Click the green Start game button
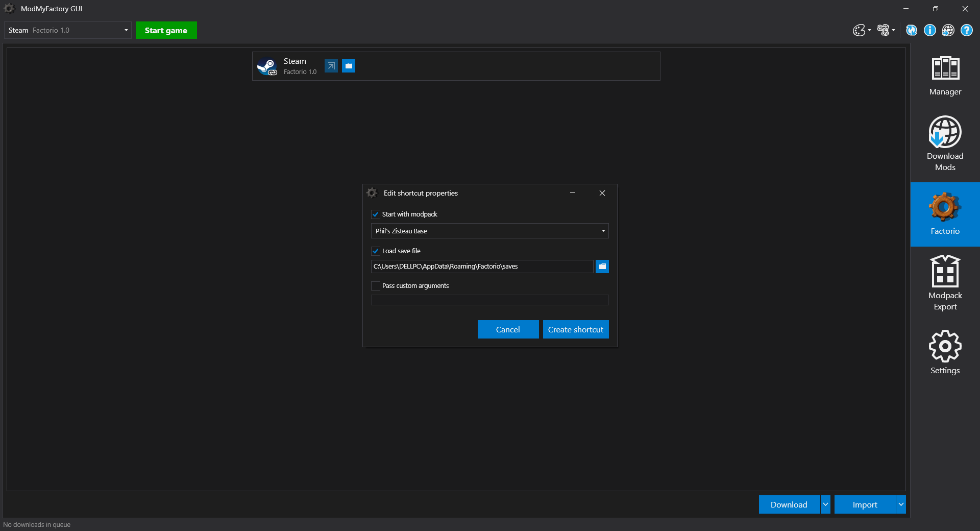980x531 pixels. tap(166, 30)
